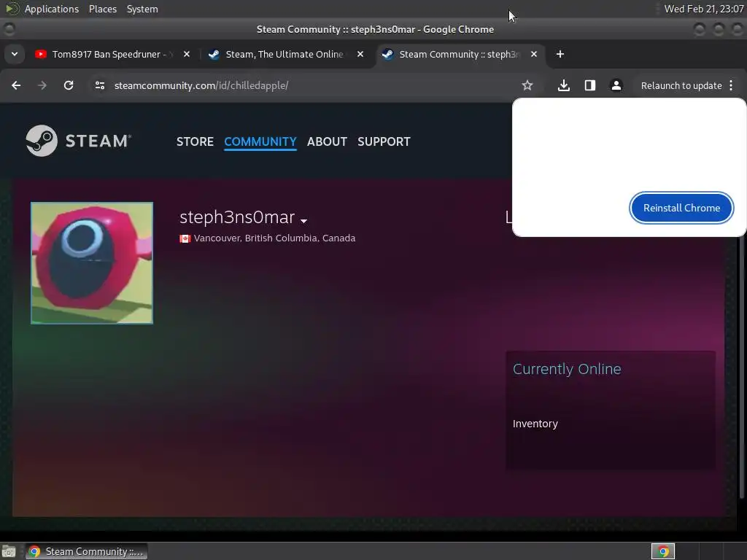The height and width of the screenshot is (560, 747).
Task: Open the Places menu
Action: (103, 9)
